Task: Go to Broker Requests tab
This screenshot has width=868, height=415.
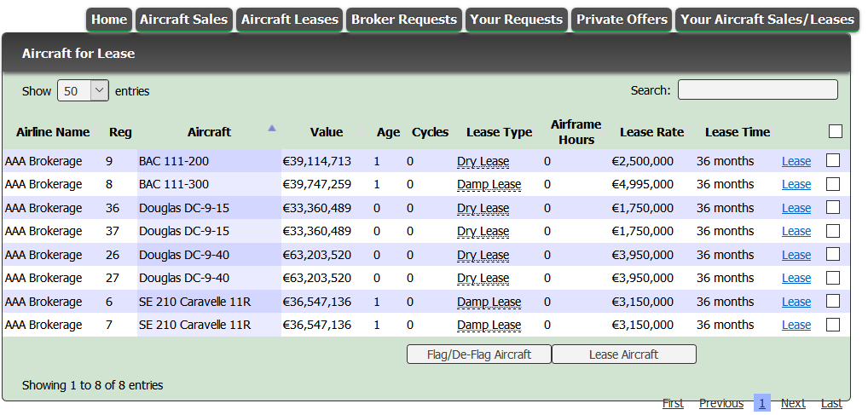Action: click(x=403, y=20)
